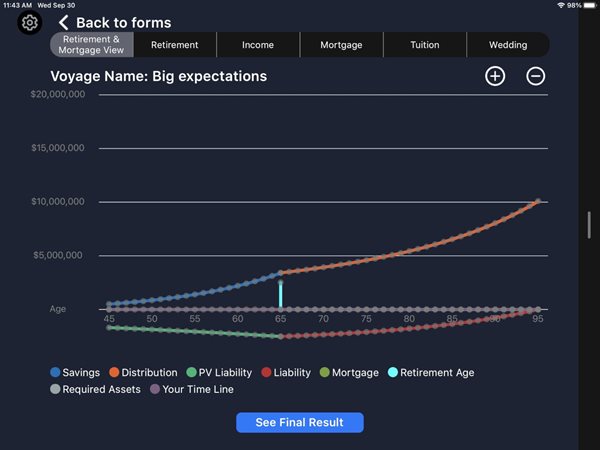600x450 pixels.
Task: Switch to the Income tab
Action: pyautogui.click(x=258, y=45)
